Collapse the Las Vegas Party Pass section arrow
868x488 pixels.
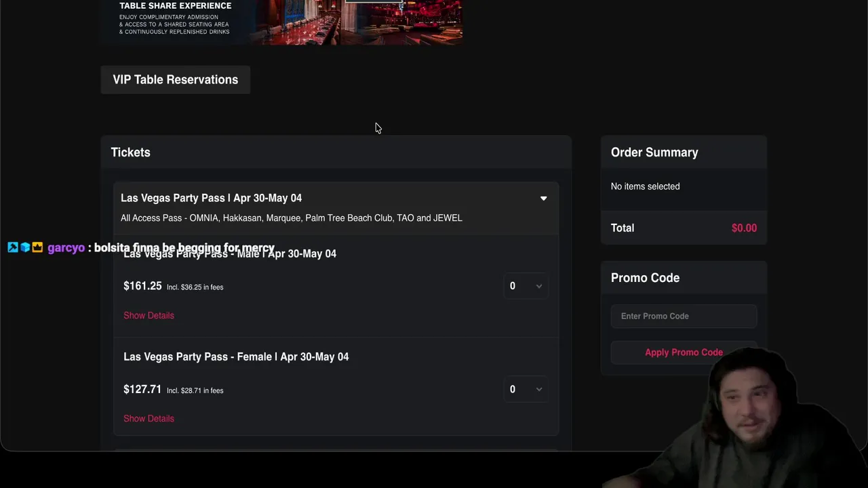coord(543,199)
